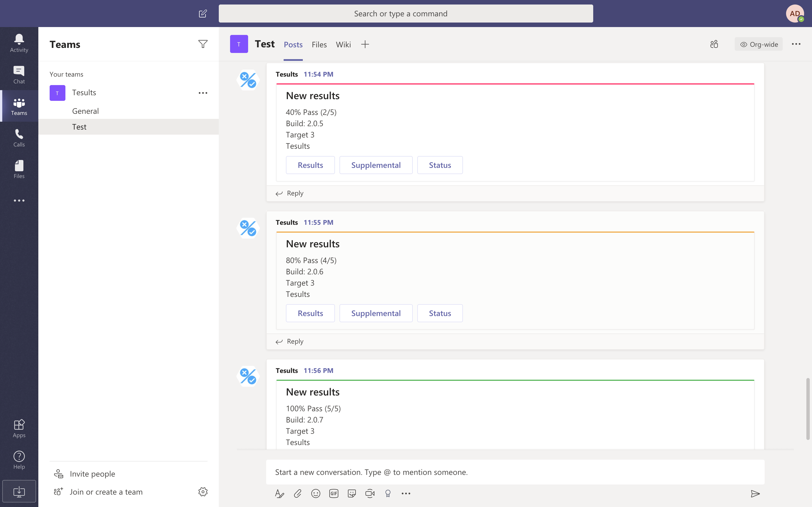Expand the three-dot menu on Tesults team
This screenshot has height=507, width=812.
pyautogui.click(x=202, y=92)
